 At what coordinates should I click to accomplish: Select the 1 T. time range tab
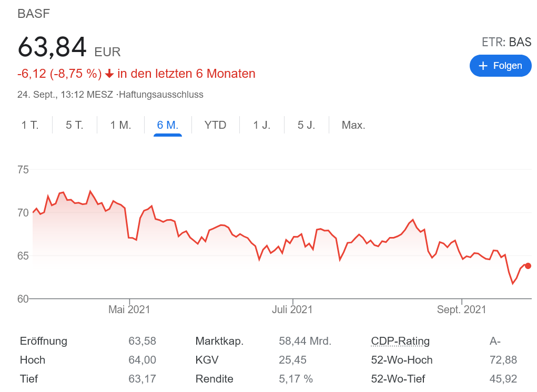(30, 125)
